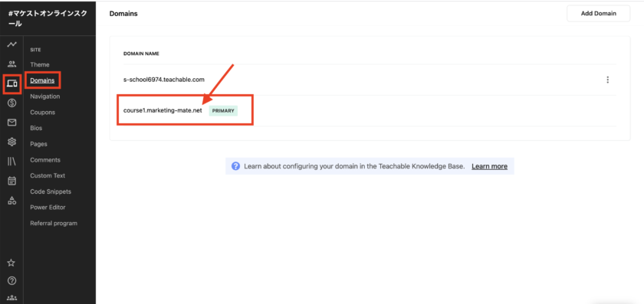Open the Referral program page
Viewport: 644px width, 304px height.
point(54,223)
